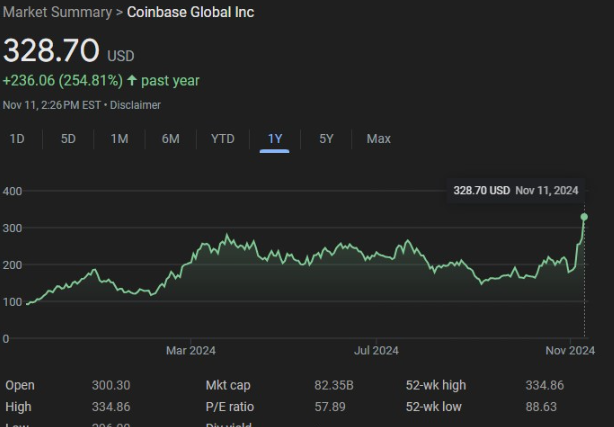Click the Nov 2024 axis label

(x=570, y=350)
